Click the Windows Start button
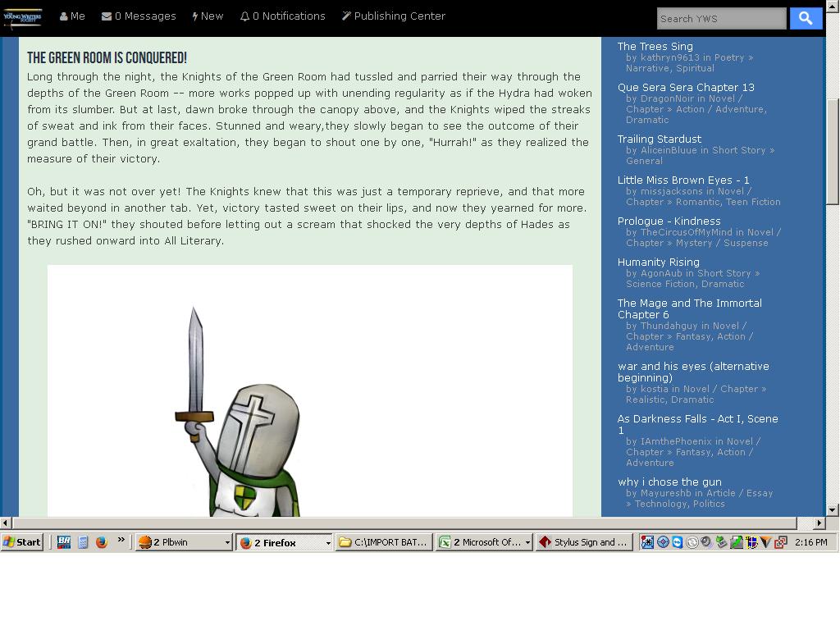Screen dimensions: 840x630 22,542
